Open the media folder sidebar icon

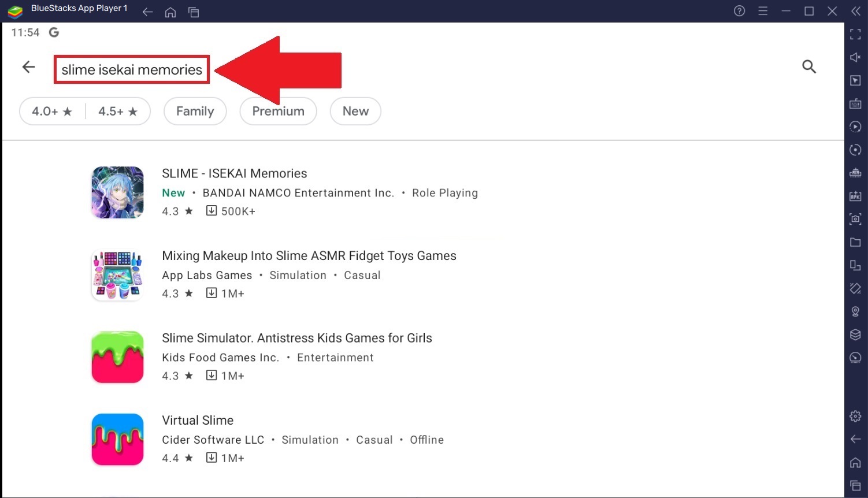(856, 242)
